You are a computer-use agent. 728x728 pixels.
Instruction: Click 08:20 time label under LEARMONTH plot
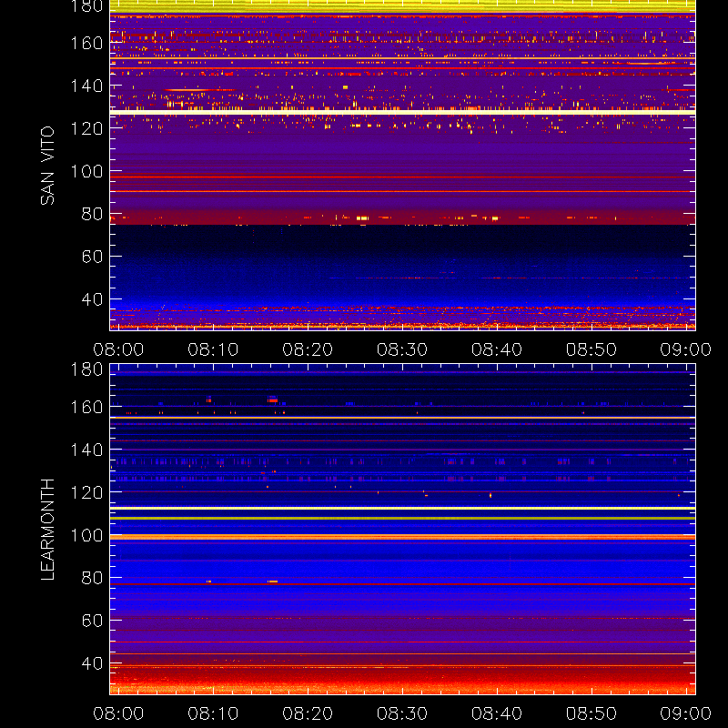coord(308,713)
